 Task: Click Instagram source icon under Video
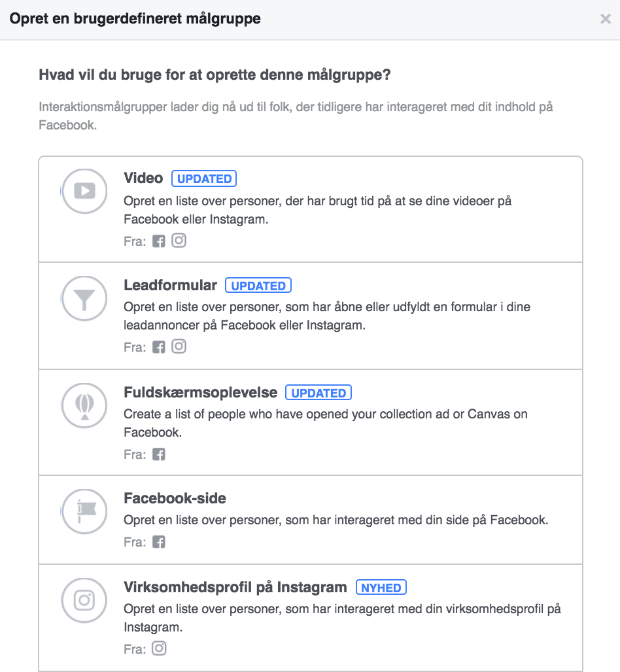click(x=179, y=241)
